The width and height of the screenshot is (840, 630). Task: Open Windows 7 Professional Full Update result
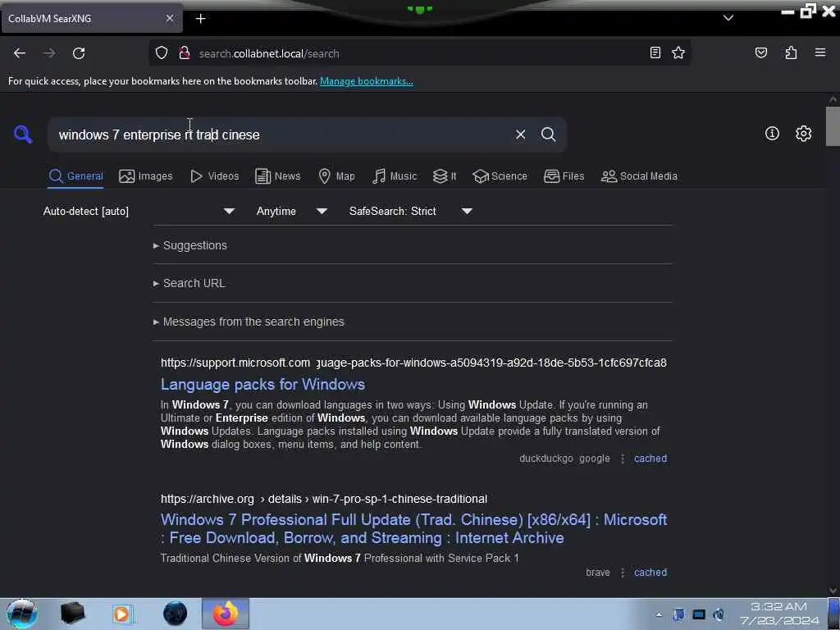[413, 529]
